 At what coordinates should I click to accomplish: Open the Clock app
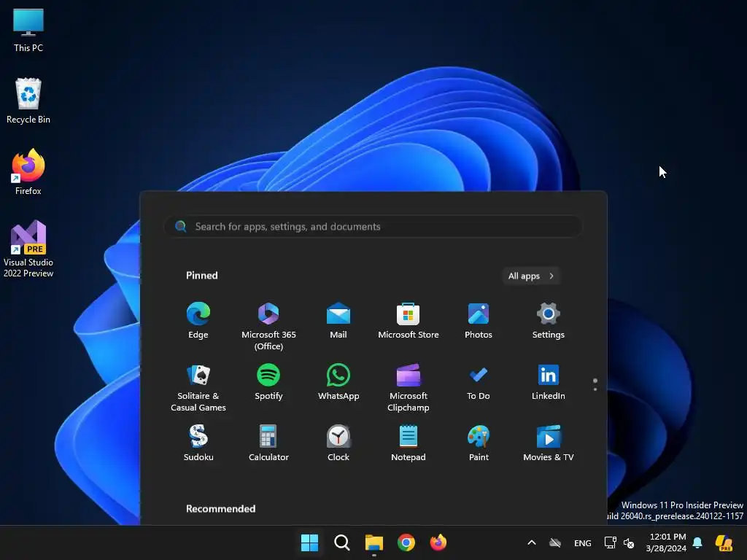pyautogui.click(x=338, y=443)
